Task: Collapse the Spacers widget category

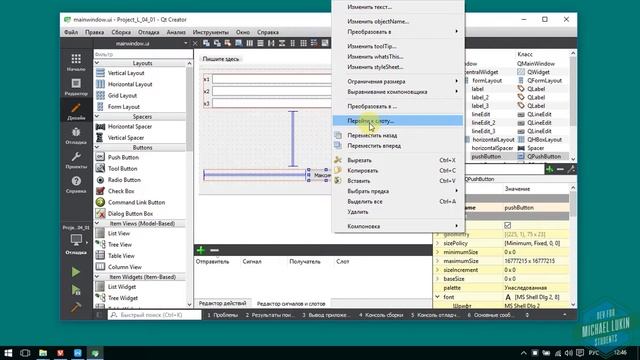Action: point(97,116)
